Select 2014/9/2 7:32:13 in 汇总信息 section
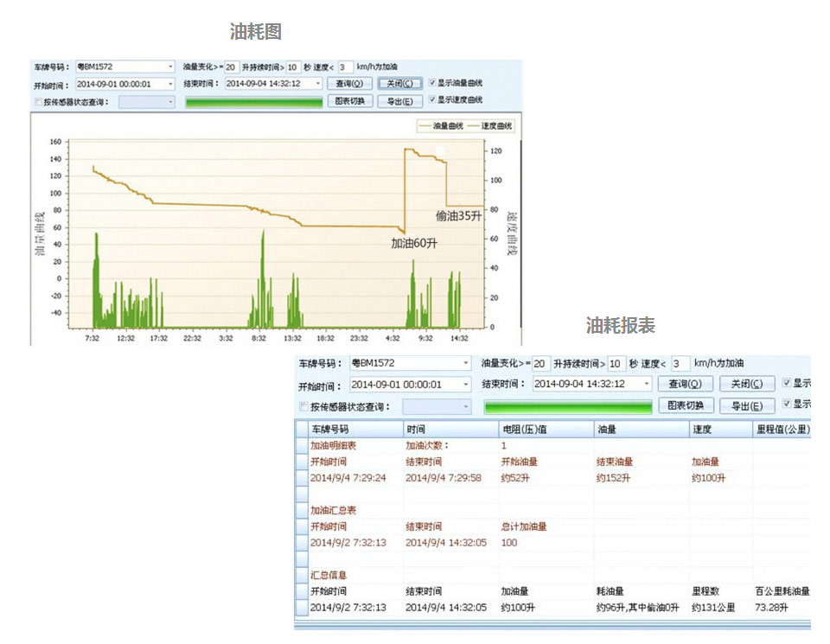 point(348,608)
